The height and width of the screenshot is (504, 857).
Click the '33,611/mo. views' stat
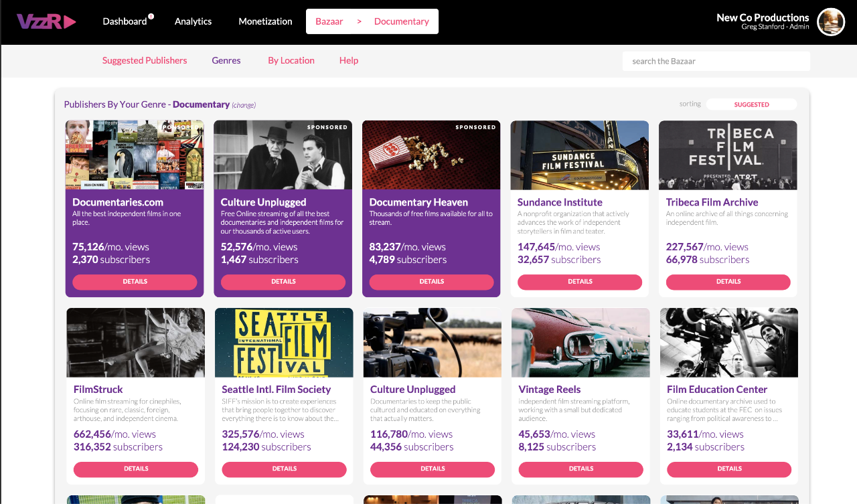click(x=705, y=434)
